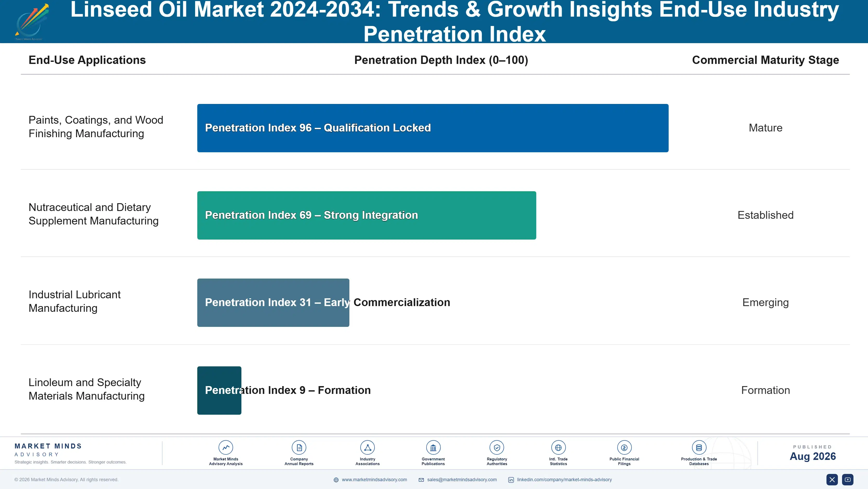Select the Government Publications building icon

point(433,447)
